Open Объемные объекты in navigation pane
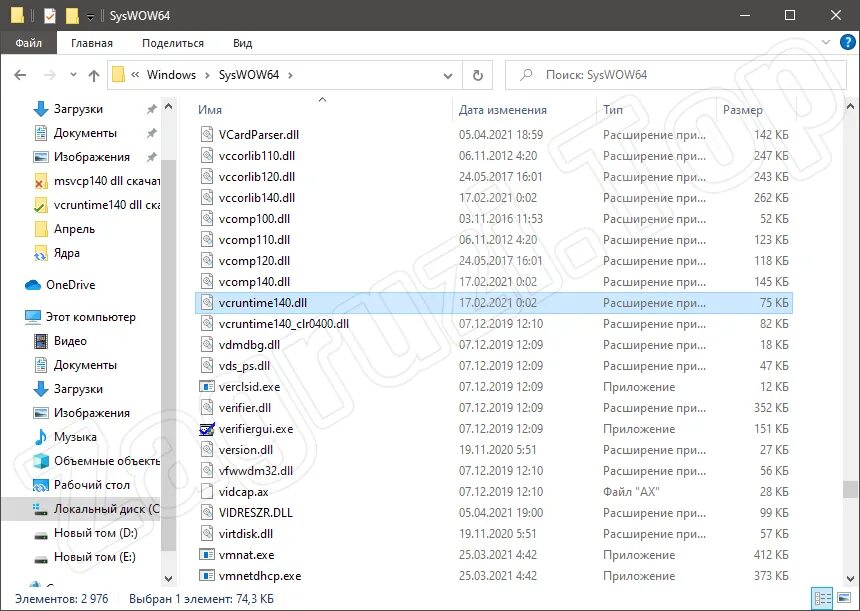Viewport: 860px width, 611px height. click(106, 461)
